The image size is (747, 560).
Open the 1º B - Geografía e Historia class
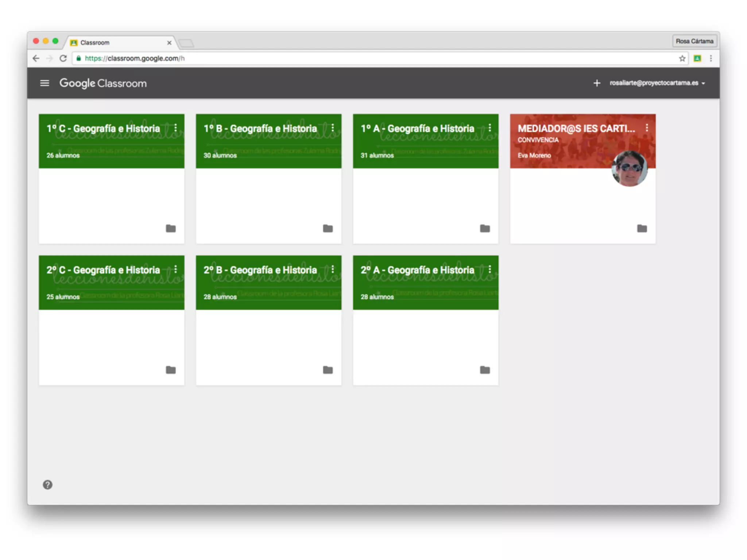point(260,129)
